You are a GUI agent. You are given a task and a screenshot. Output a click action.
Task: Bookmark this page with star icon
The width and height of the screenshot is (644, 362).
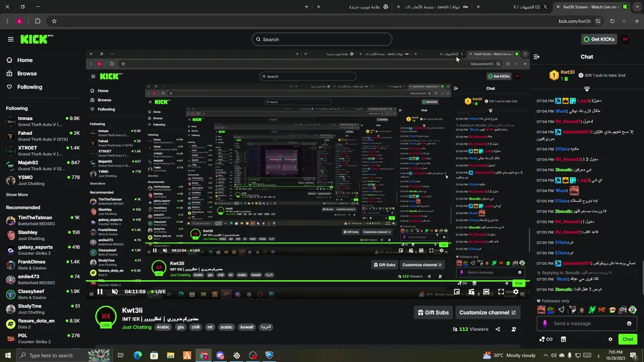point(54,21)
